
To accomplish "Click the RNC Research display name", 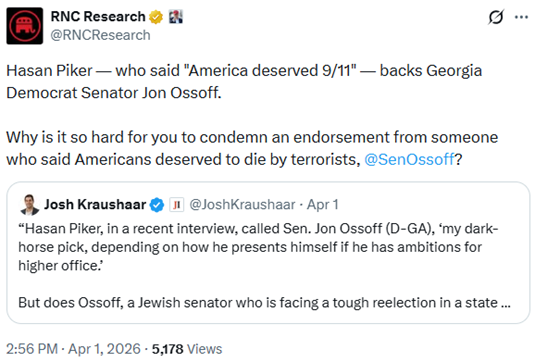I will point(98,17).
